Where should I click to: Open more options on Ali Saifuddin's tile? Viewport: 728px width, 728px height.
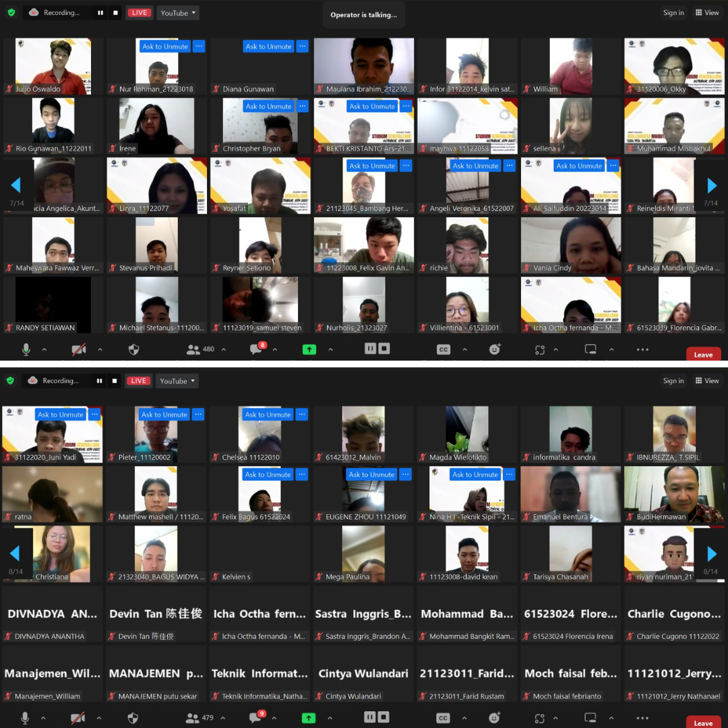click(x=613, y=166)
